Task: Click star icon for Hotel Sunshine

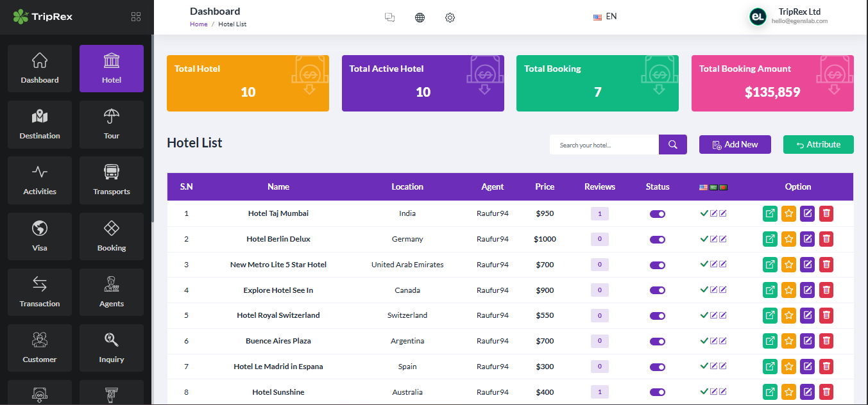Action: pyautogui.click(x=788, y=392)
